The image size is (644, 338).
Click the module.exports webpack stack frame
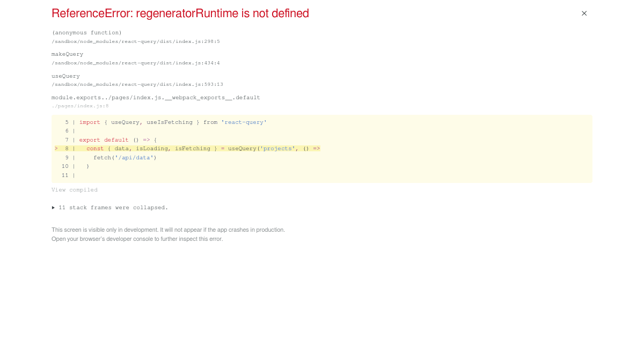pyautogui.click(x=156, y=97)
